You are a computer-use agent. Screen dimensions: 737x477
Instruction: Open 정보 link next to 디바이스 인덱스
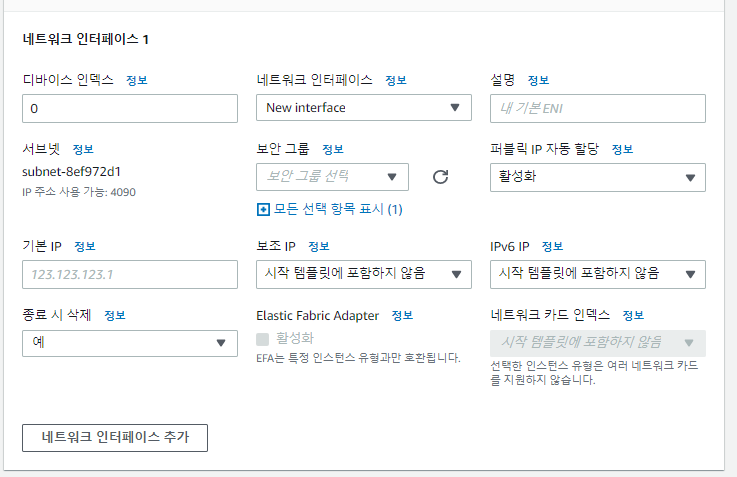point(137,80)
